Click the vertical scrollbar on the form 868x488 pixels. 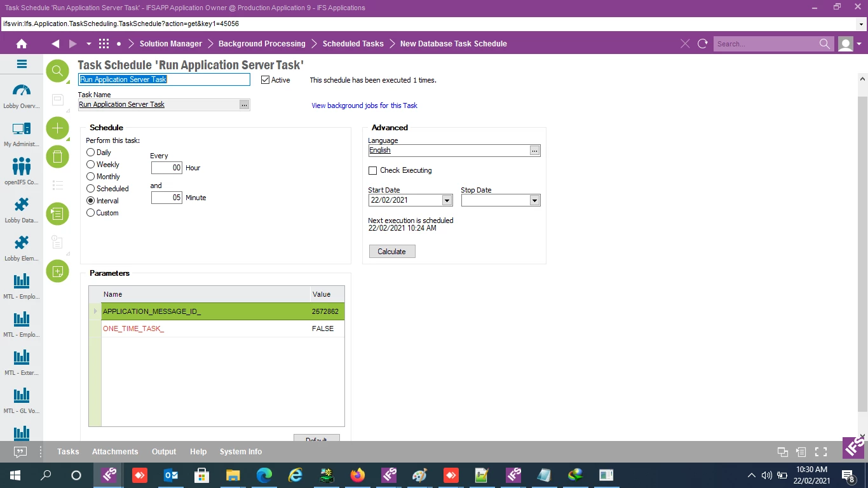point(862,253)
